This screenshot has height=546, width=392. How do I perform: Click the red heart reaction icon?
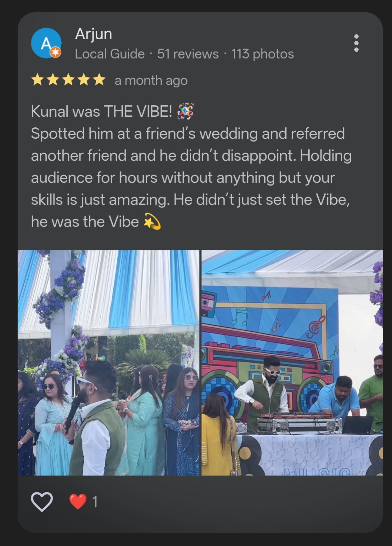click(78, 501)
